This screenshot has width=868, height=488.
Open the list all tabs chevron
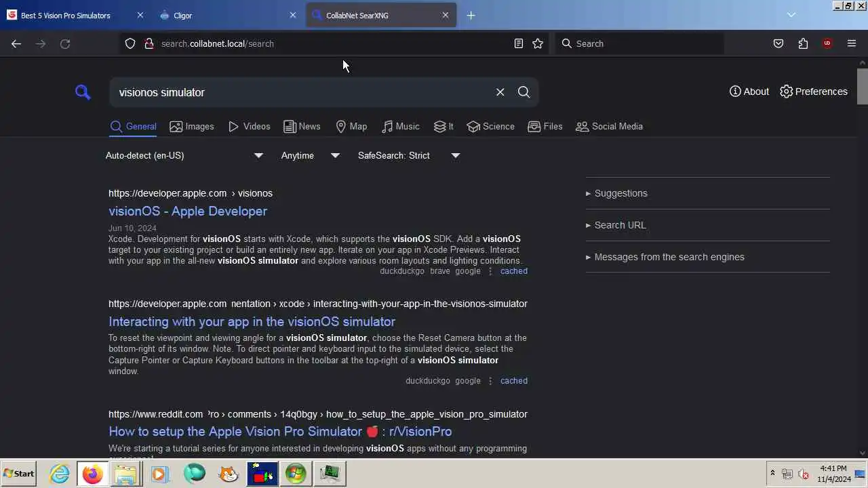791,15
